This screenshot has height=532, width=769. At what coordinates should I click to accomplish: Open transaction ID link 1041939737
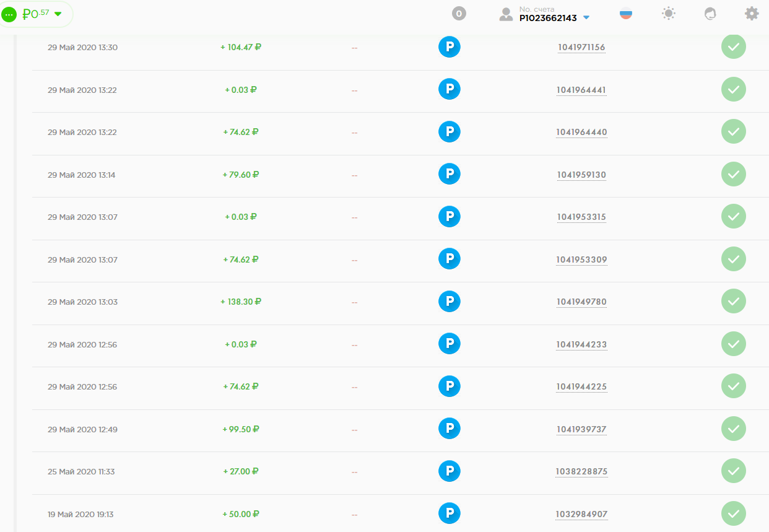pyautogui.click(x=581, y=429)
